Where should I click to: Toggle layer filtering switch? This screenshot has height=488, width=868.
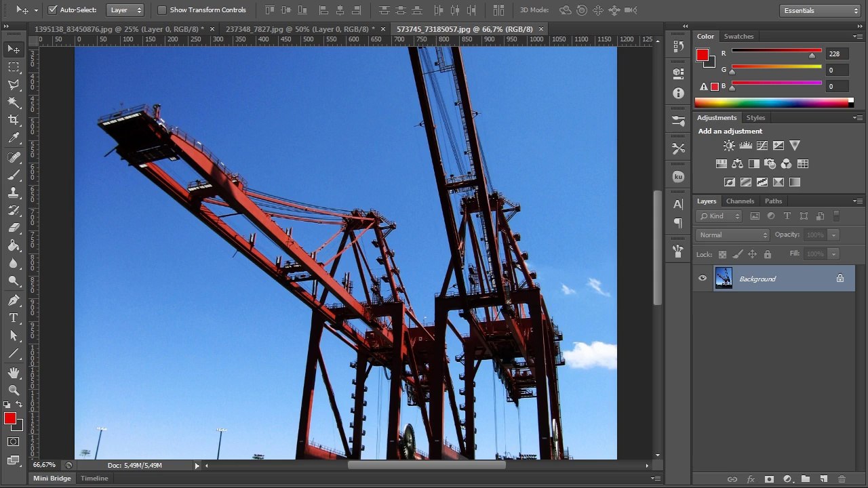tap(836, 216)
